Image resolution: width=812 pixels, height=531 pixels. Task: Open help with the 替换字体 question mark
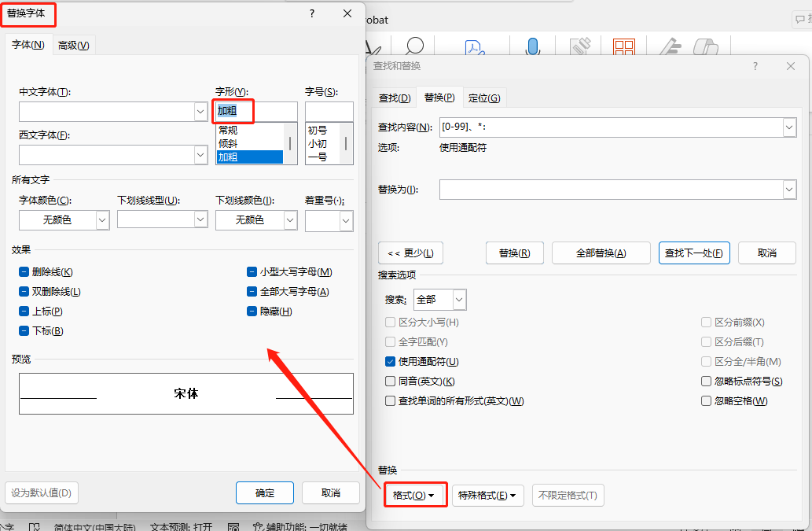[312, 13]
